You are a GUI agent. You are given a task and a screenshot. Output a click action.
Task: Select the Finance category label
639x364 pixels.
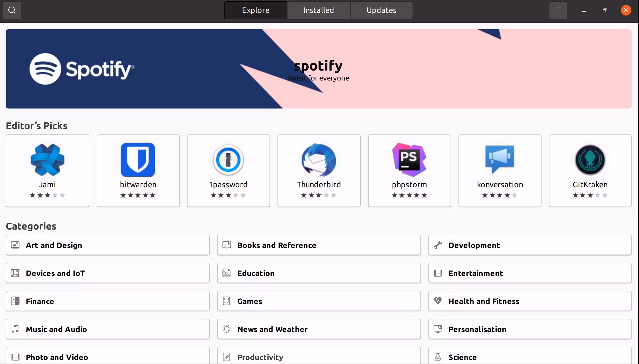click(x=40, y=301)
